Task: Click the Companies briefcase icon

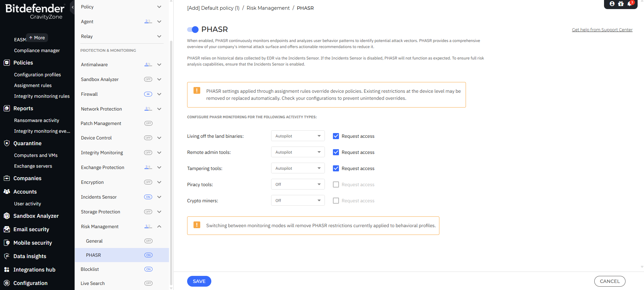Action: click(x=7, y=178)
